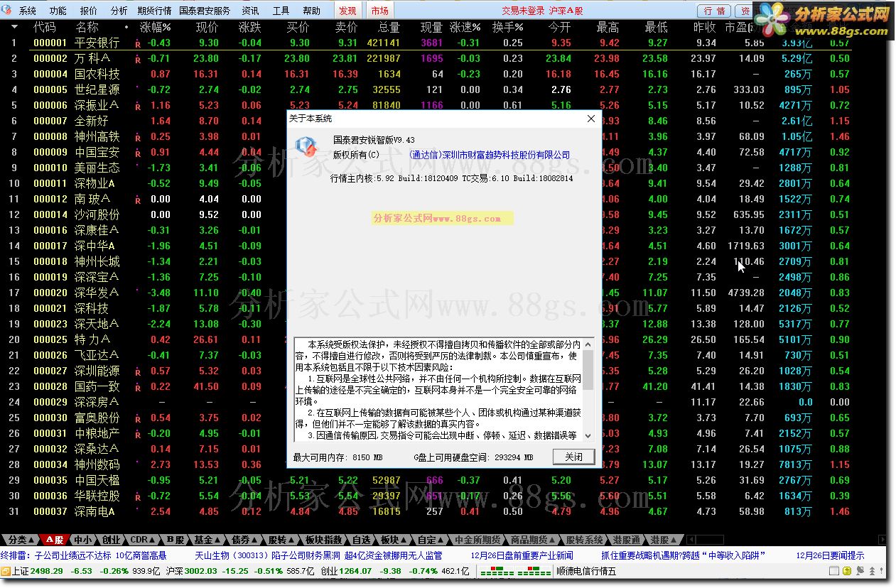Open the 帮助 menu
Screen dimensions: 896x588
click(311, 11)
